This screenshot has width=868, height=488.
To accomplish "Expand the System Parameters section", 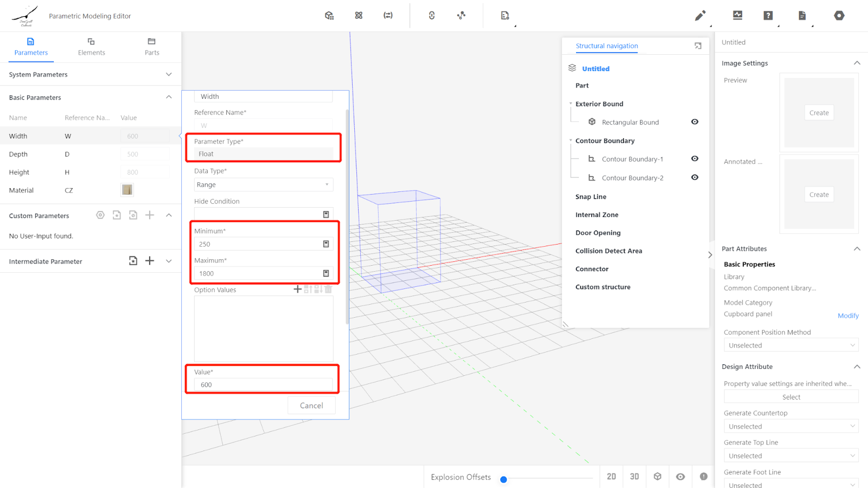I will click(169, 74).
